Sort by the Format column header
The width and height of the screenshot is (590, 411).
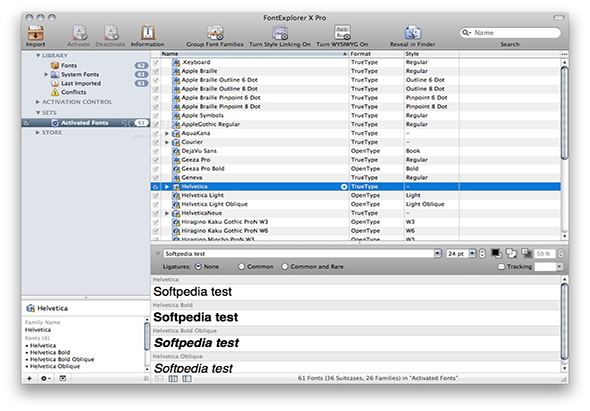coord(376,54)
